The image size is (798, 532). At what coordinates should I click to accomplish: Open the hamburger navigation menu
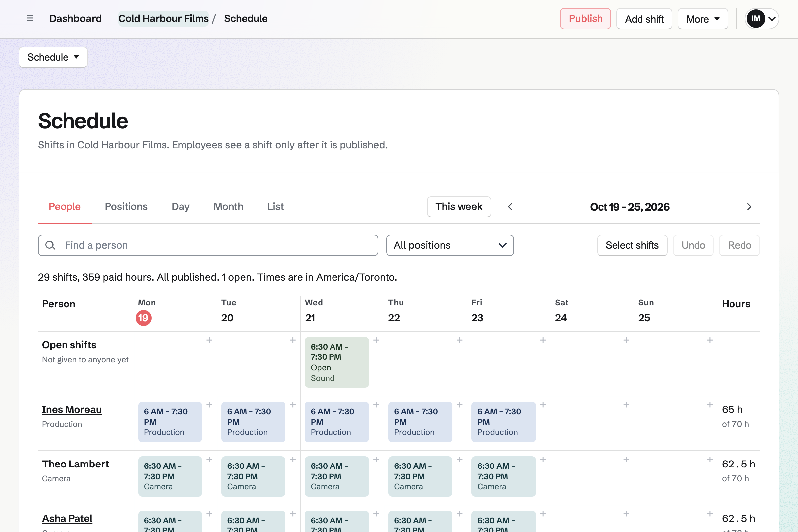(x=30, y=18)
